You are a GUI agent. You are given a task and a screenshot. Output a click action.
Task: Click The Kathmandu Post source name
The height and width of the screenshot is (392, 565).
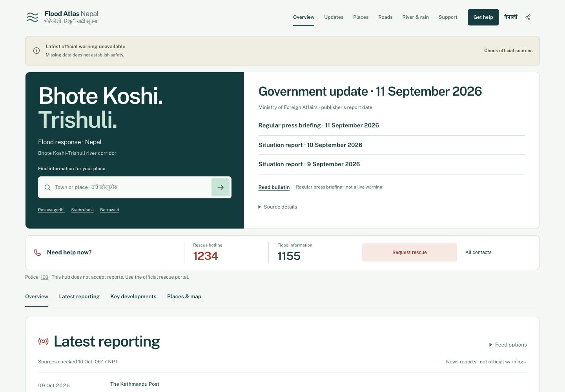click(135, 384)
